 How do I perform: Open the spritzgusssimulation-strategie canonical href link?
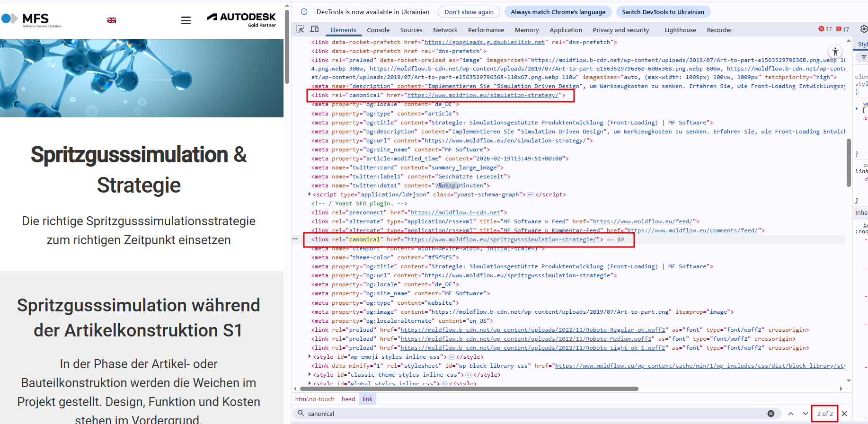pos(502,239)
